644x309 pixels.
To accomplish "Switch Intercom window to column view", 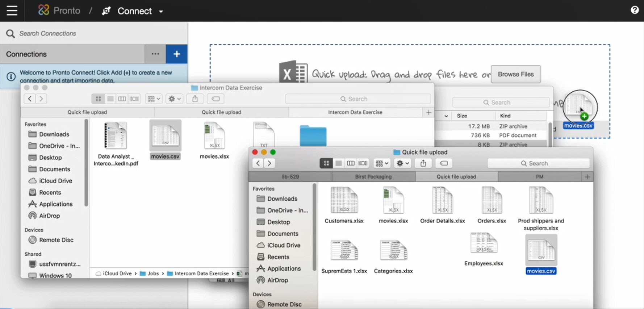I will tap(122, 99).
